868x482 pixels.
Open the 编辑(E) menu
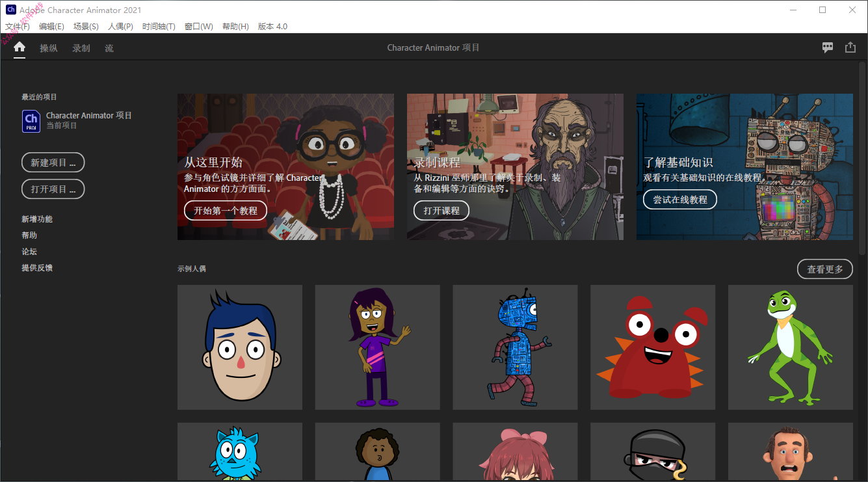51,27
